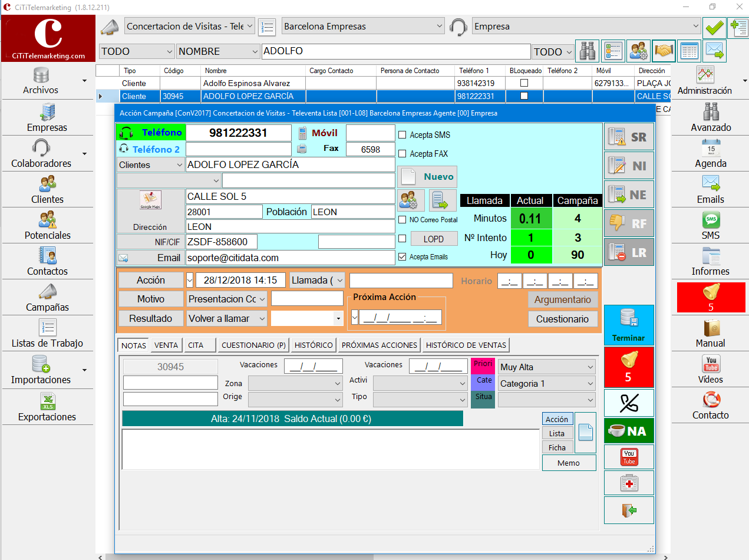The height and width of the screenshot is (560, 749).
Task: Click the Nuevo button
Action: point(427,177)
